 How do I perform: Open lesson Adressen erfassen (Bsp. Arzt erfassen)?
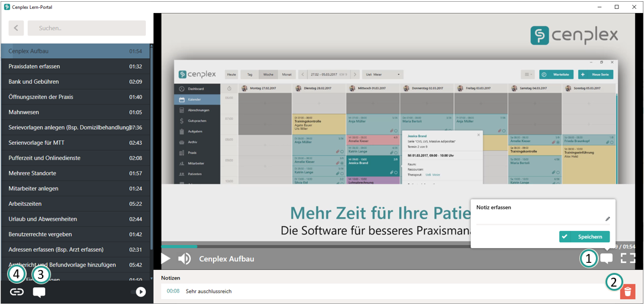76,249
